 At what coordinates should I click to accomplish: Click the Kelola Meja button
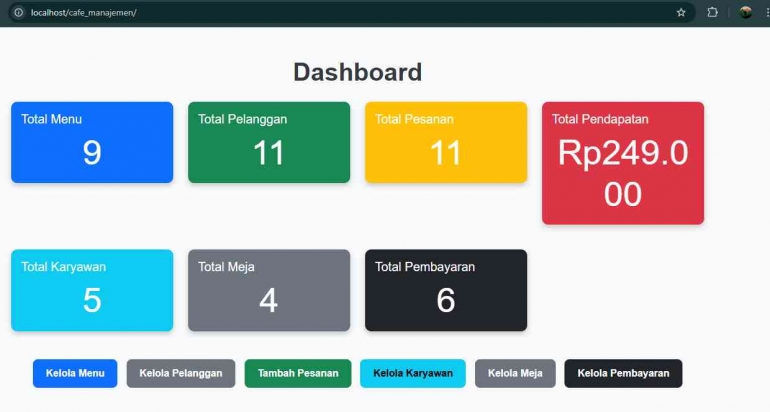click(x=515, y=373)
